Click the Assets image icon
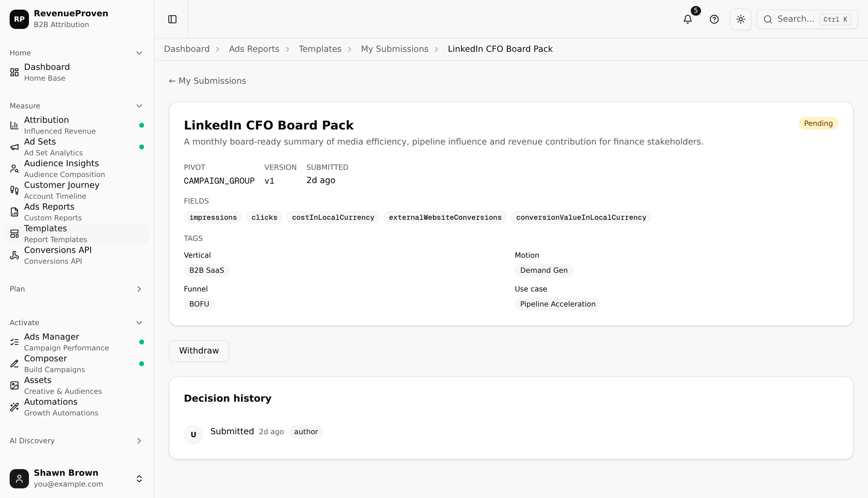868x498 pixels. [x=14, y=385]
